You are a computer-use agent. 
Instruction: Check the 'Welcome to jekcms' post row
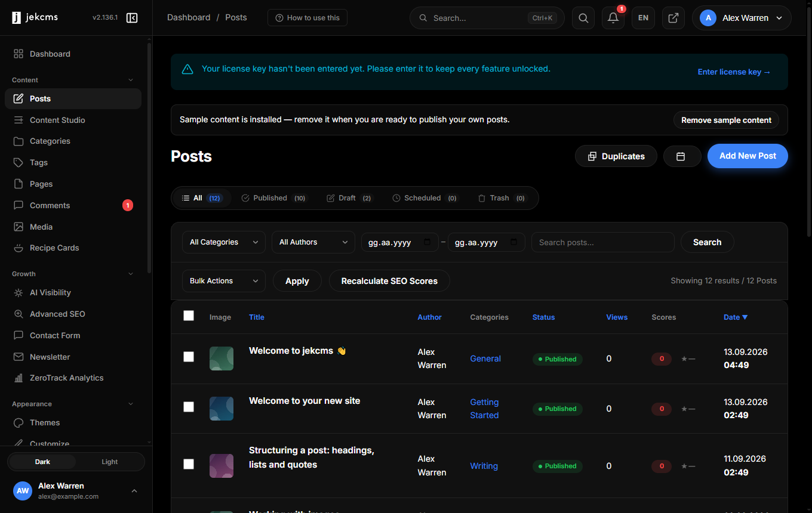click(189, 357)
